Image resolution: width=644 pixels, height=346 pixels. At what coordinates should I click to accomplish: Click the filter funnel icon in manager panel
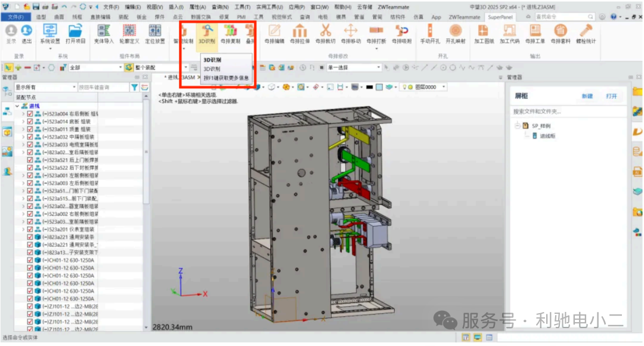(134, 87)
